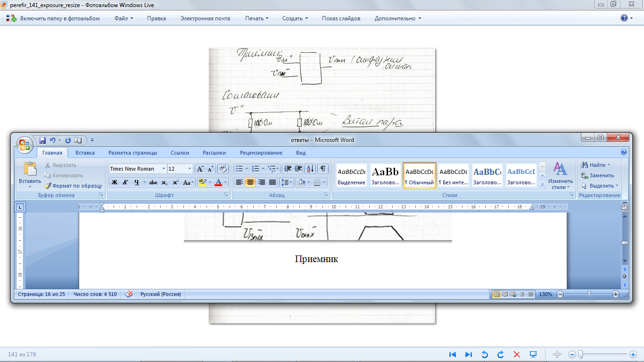The width and height of the screenshot is (644, 362).
Task: Apply the Обычный style
Action: click(x=420, y=175)
